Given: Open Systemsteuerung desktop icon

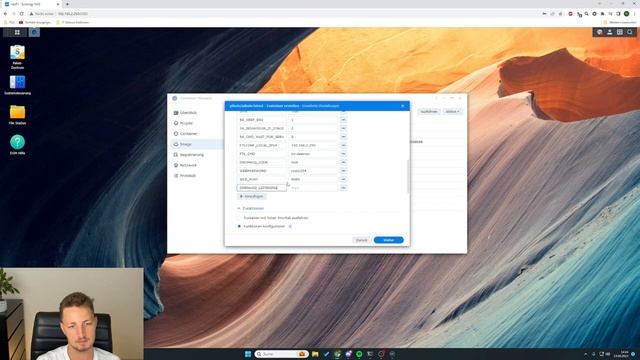Looking at the screenshot, I should tap(17, 85).
